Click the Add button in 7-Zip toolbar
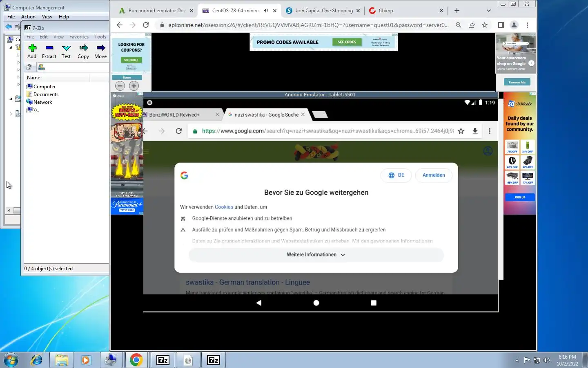588x368 pixels. coord(32,52)
